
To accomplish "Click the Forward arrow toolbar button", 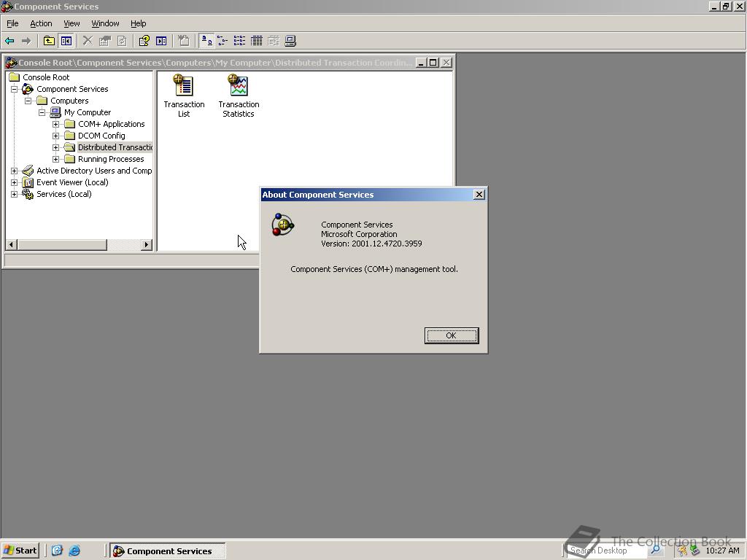I will pos(26,41).
